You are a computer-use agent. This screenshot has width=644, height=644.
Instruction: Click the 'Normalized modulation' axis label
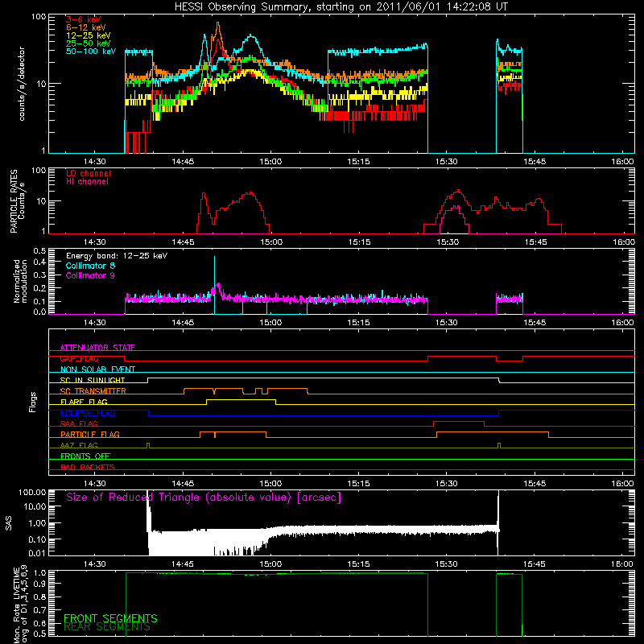click(20, 281)
